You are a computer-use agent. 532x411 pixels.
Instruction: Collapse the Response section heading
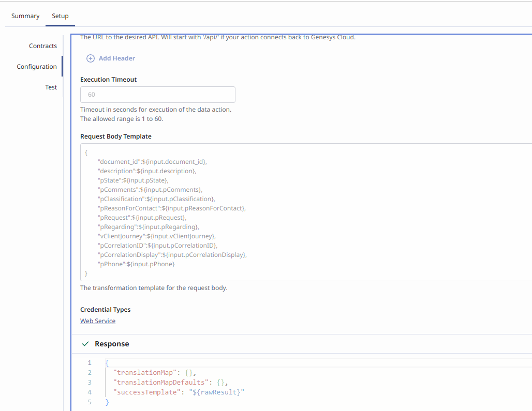pyautogui.click(x=112, y=344)
